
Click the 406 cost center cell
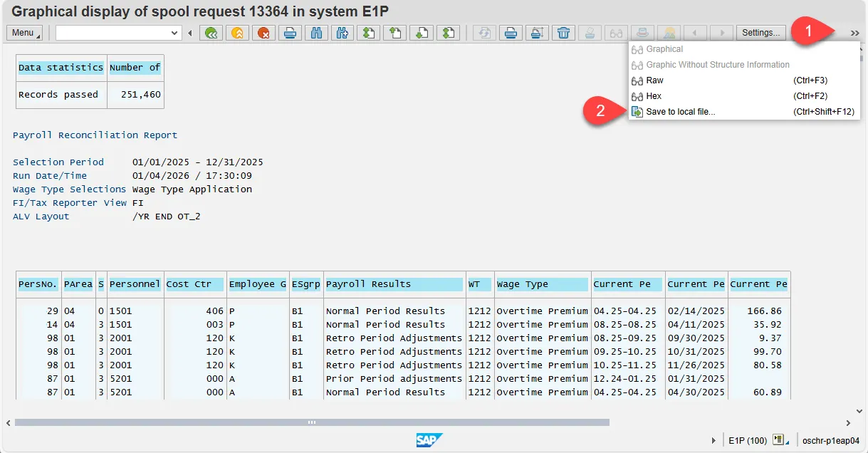pos(215,311)
